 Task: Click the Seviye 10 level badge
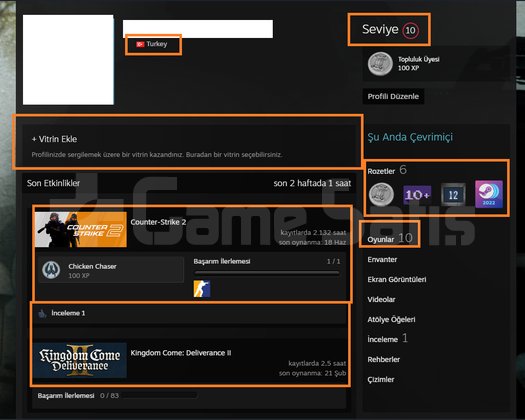390,30
